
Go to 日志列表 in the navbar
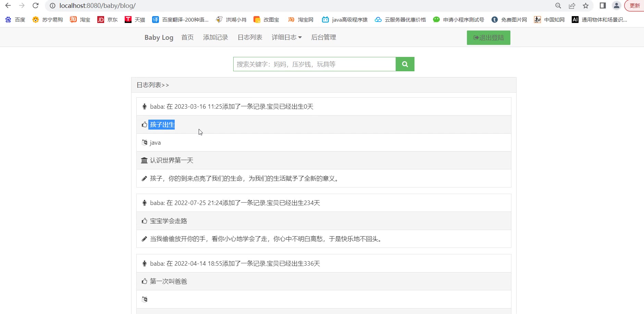coord(250,37)
